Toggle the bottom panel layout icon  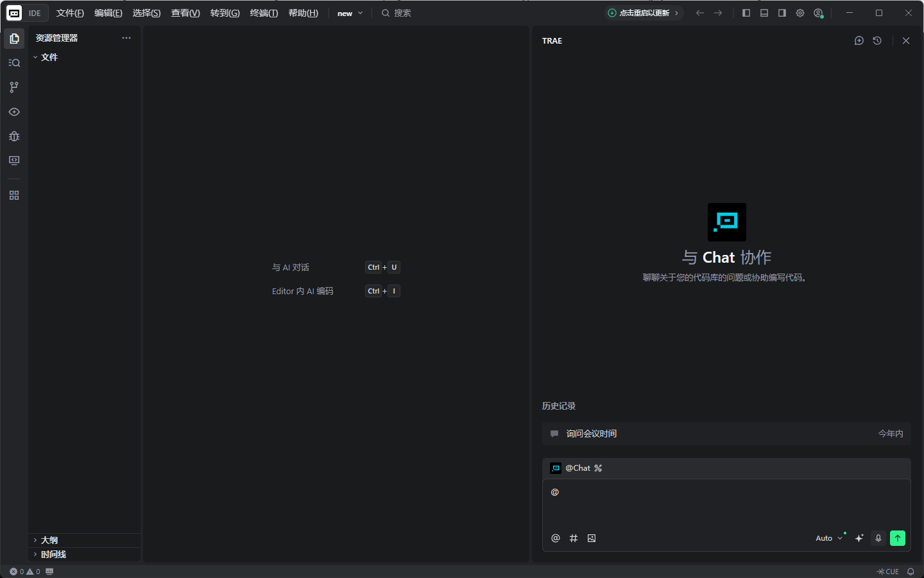tap(764, 13)
